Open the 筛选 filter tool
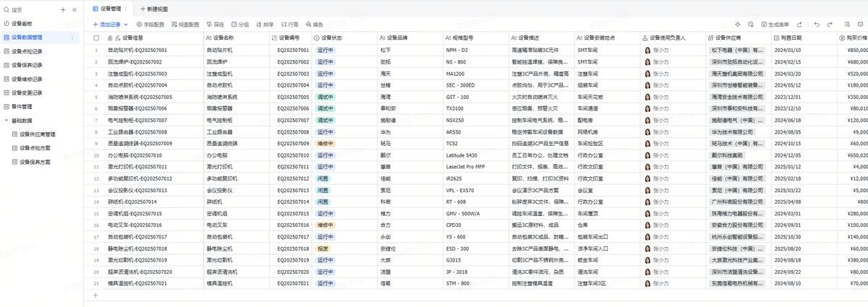Image resolution: width=868 pixels, height=307 pixels. (215, 24)
